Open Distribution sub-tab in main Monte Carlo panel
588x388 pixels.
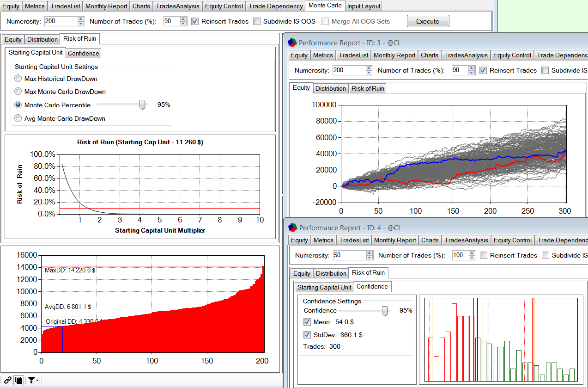42,39
